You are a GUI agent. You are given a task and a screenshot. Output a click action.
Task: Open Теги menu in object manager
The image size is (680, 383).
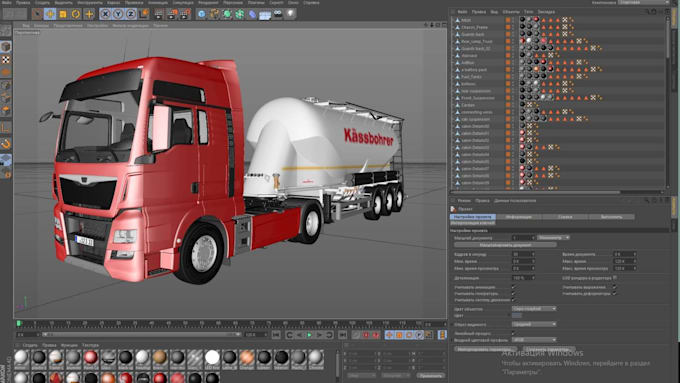[528, 12]
